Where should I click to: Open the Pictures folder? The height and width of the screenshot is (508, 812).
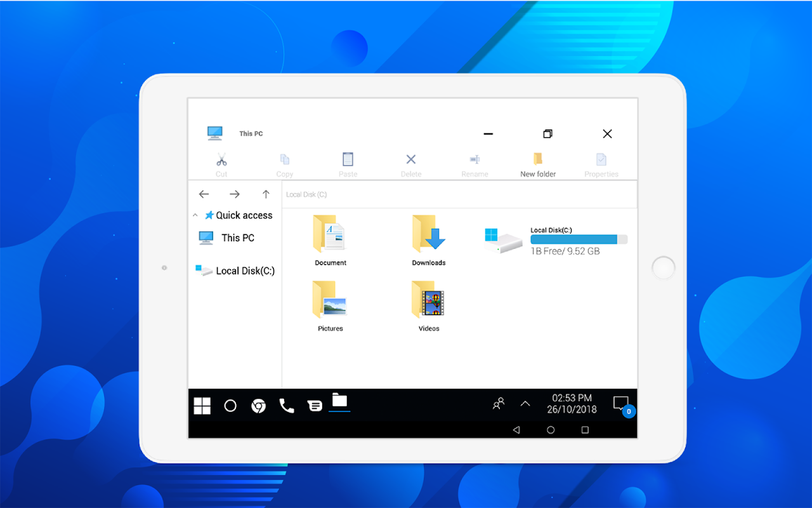click(x=331, y=307)
